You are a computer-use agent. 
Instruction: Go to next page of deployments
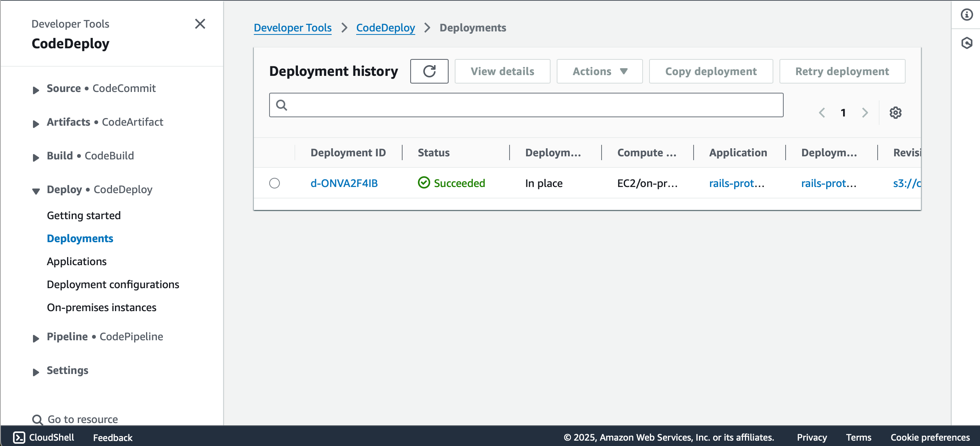pos(865,113)
